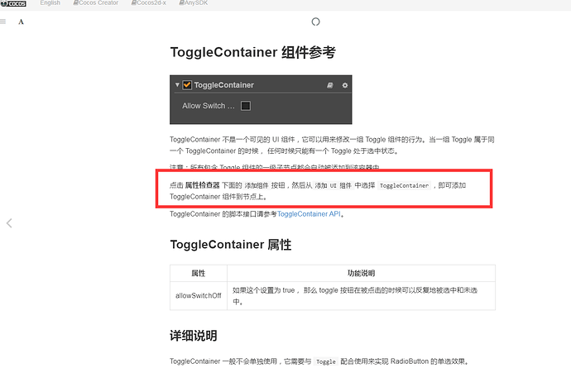Go to previous page with left arrow

point(9,223)
